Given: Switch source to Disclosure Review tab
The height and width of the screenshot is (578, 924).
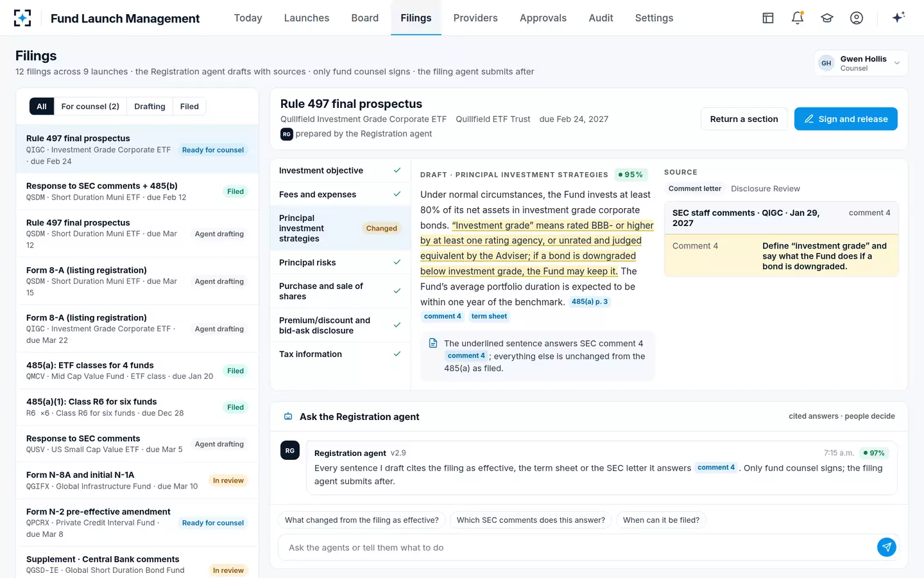Looking at the screenshot, I should (x=766, y=189).
